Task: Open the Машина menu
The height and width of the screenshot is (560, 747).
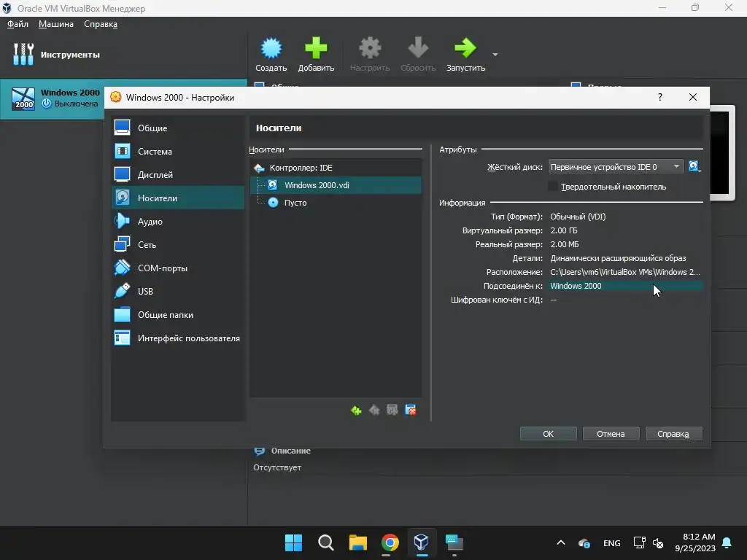Action: point(56,24)
